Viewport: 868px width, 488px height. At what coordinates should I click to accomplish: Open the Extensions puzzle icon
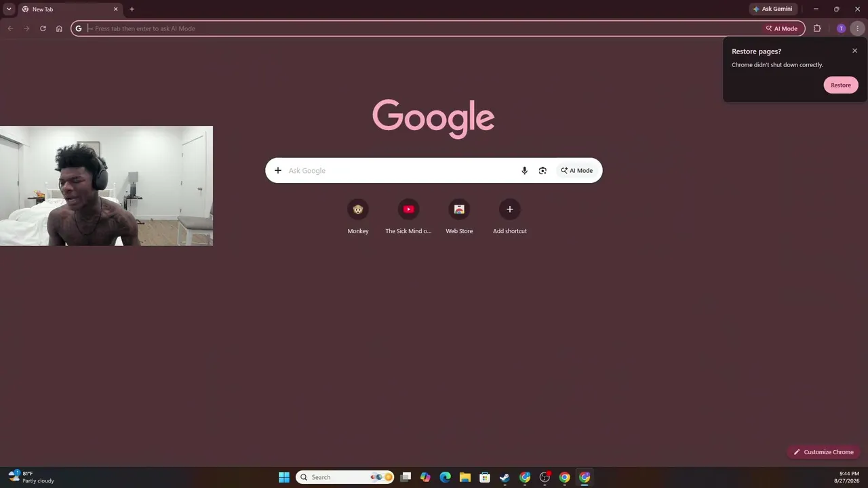[817, 28]
